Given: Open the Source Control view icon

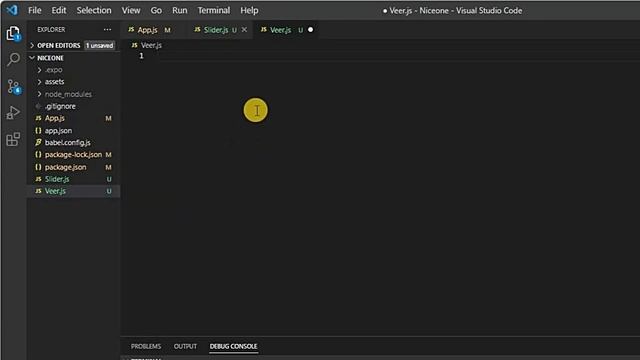Looking at the screenshot, I should point(13,87).
